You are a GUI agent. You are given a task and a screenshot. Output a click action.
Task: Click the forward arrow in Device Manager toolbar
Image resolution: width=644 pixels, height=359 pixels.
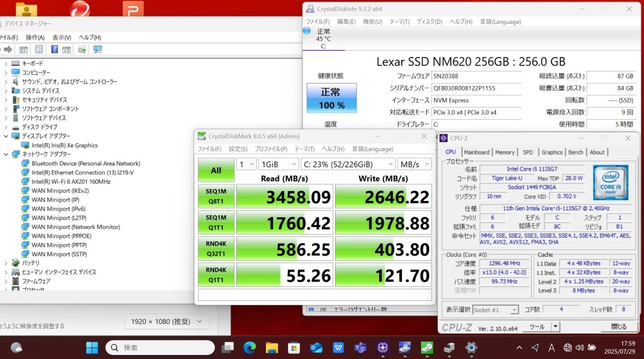pyautogui.click(x=8, y=50)
